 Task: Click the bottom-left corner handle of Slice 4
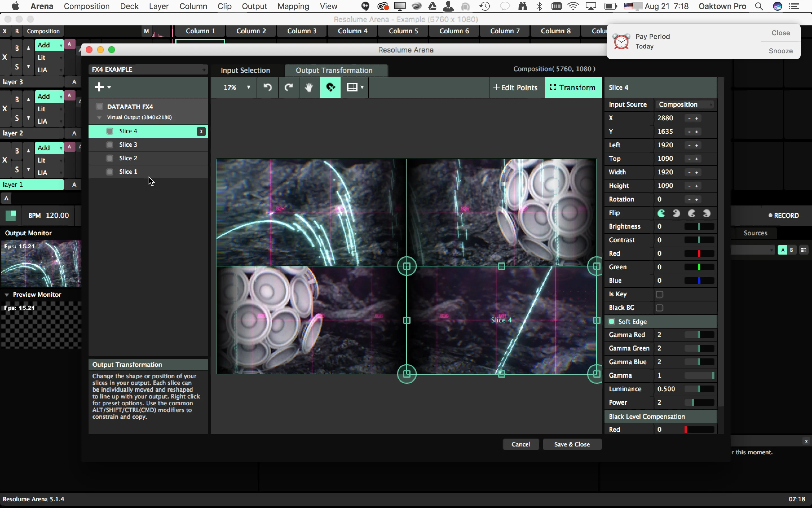point(407,374)
